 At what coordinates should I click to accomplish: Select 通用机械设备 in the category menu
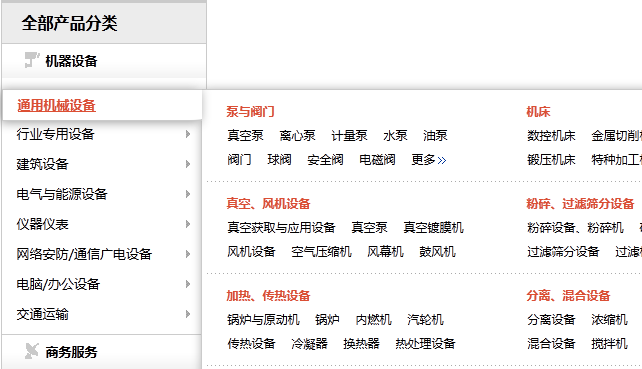[57, 106]
